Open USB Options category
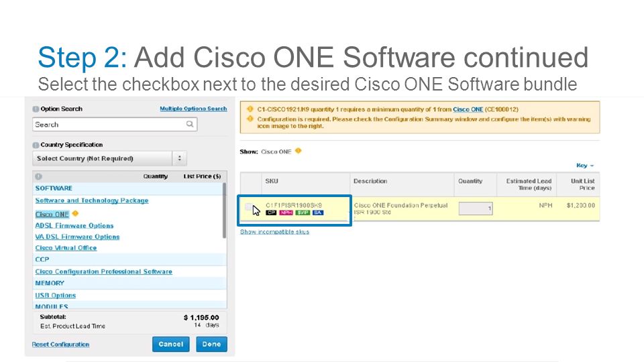The height and width of the screenshot is (362, 644). click(x=56, y=295)
